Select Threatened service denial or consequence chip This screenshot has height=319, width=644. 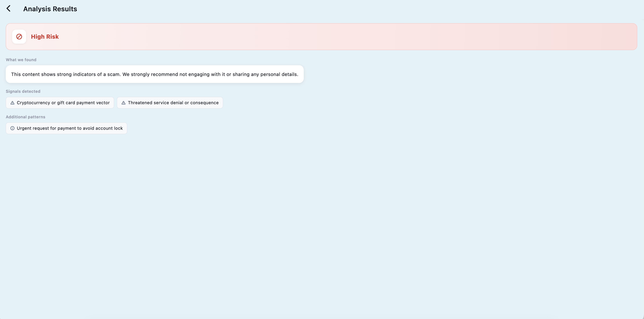pos(170,103)
